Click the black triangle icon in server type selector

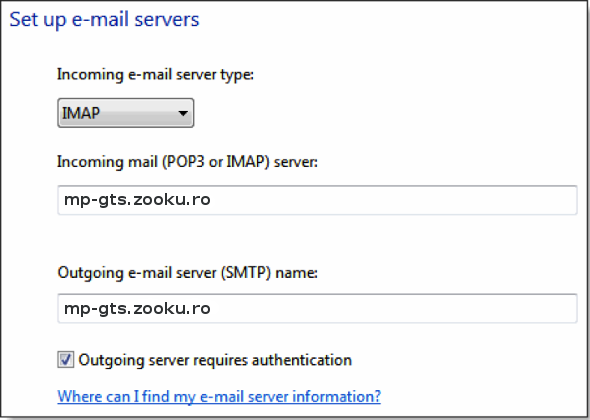183,113
